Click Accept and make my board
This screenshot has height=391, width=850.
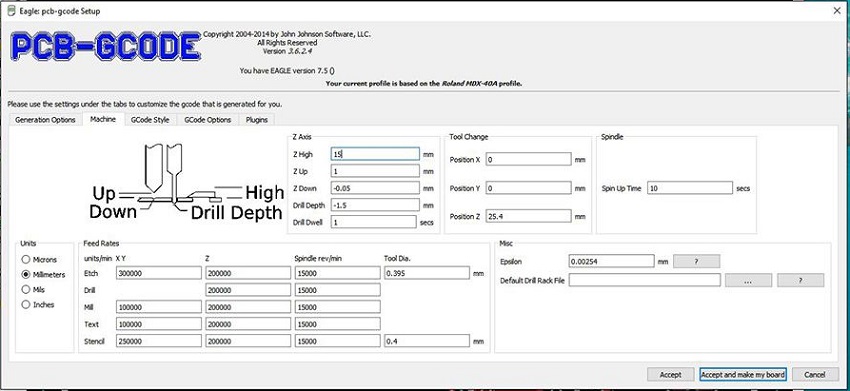tap(743, 375)
